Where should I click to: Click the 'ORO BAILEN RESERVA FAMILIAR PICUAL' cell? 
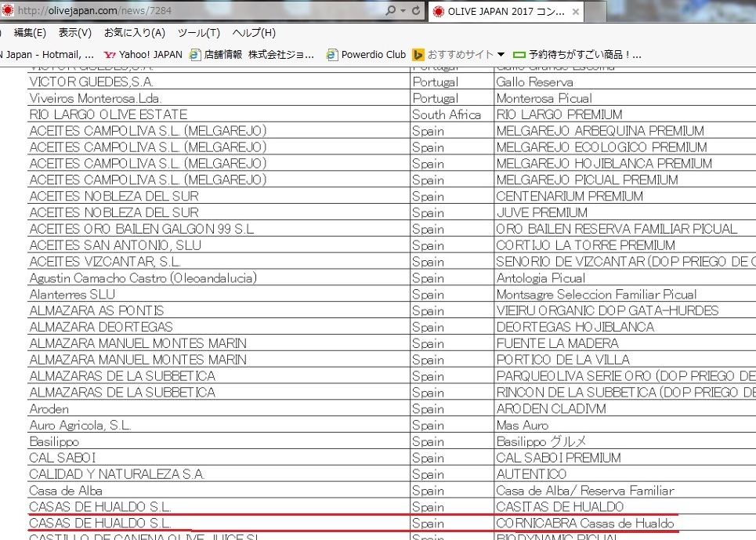[625, 229]
